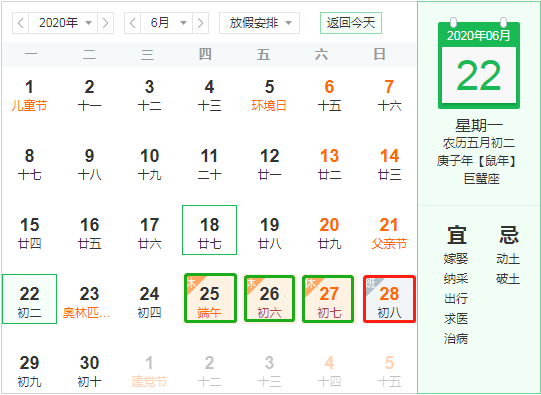Click the 纳采 auspicious item
The width and height of the screenshot is (541, 395).
[456, 278]
